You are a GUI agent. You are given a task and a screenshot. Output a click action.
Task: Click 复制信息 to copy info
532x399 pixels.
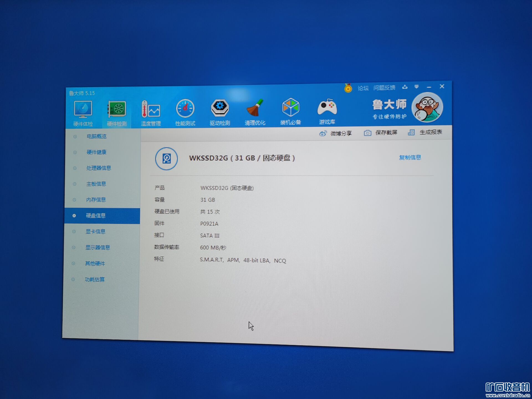[x=410, y=157]
